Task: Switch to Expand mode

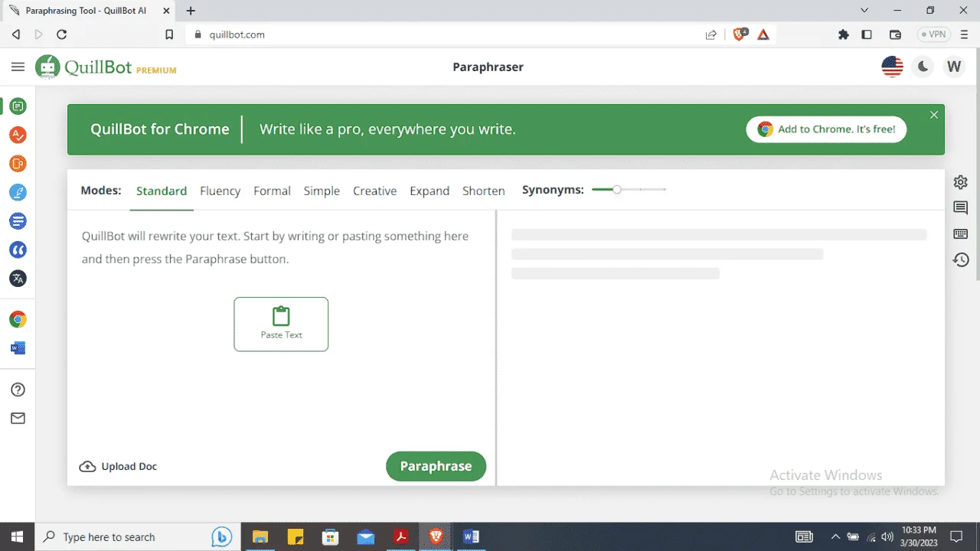Action: coord(430,191)
